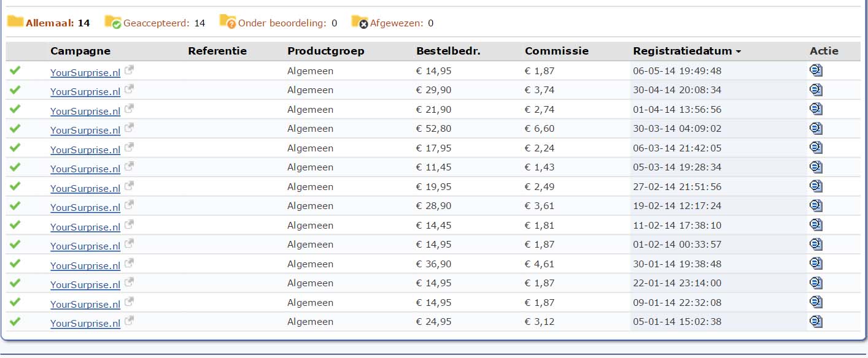Sort by Campagne column header
Image resolution: width=868 pixels, height=358 pixels.
pyautogui.click(x=80, y=51)
